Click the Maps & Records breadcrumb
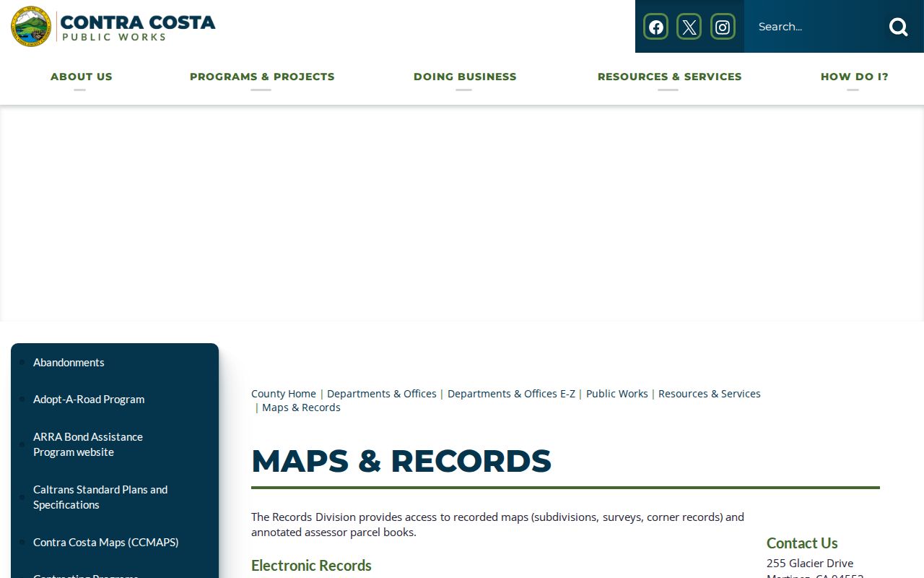 301,407
